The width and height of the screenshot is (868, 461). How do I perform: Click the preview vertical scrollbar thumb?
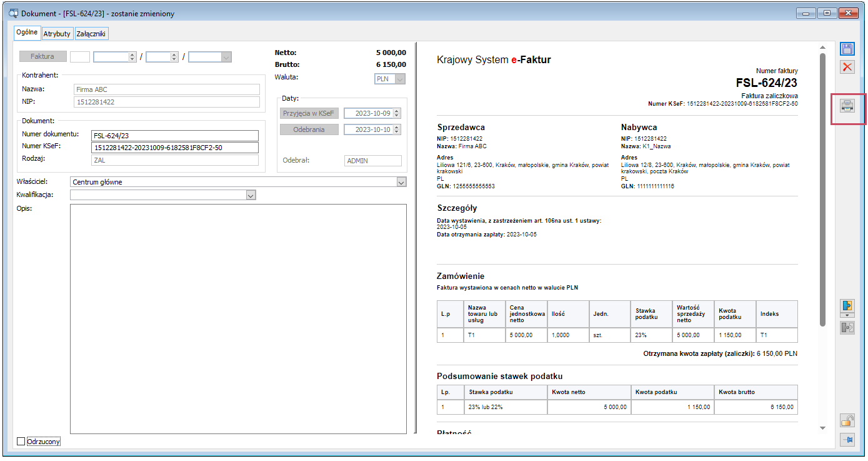pyautogui.click(x=822, y=189)
